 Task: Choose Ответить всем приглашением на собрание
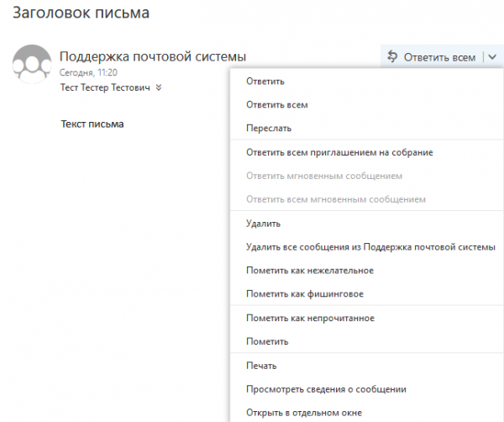(x=367, y=152)
